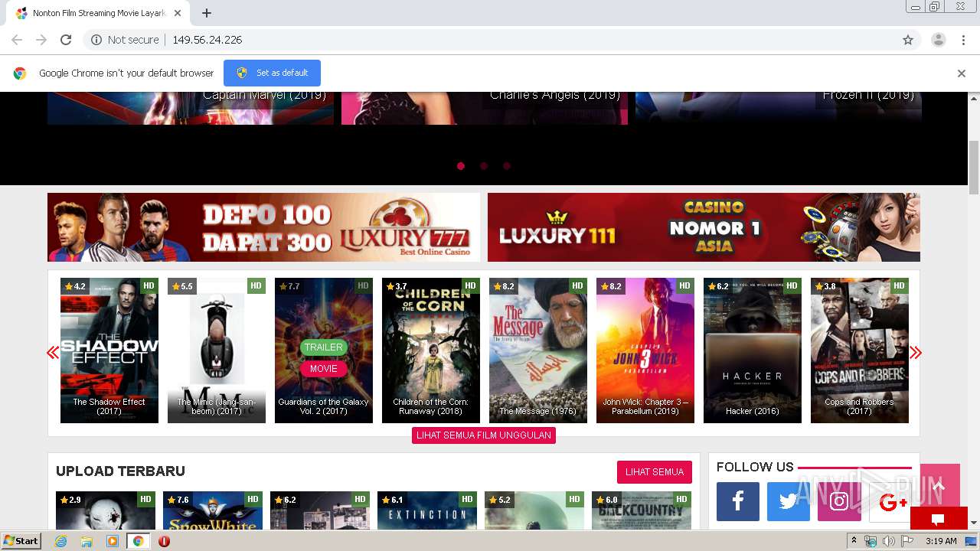Image resolution: width=980 pixels, height=551 pixels.
Task: Click the browser back arrow
Action: 17,40
